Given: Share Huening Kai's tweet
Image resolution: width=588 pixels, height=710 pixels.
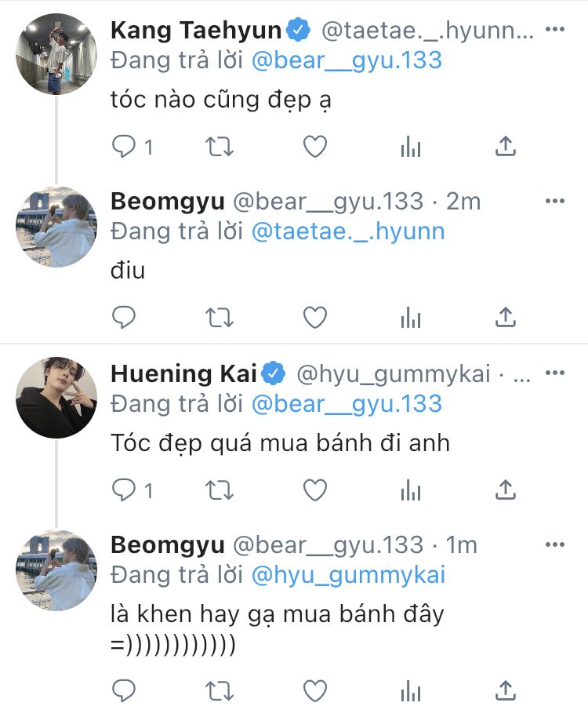Looking at the screenshot, I should [506, 490].
